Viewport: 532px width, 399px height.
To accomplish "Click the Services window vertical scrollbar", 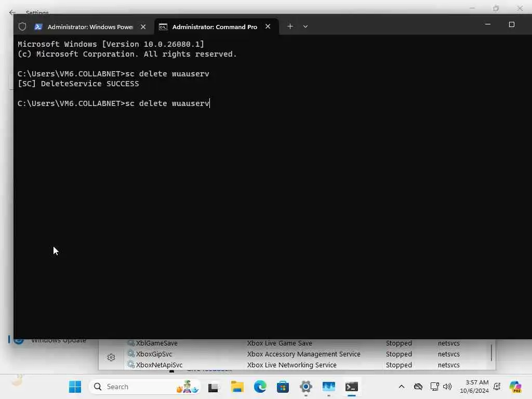I will point(491,353).
